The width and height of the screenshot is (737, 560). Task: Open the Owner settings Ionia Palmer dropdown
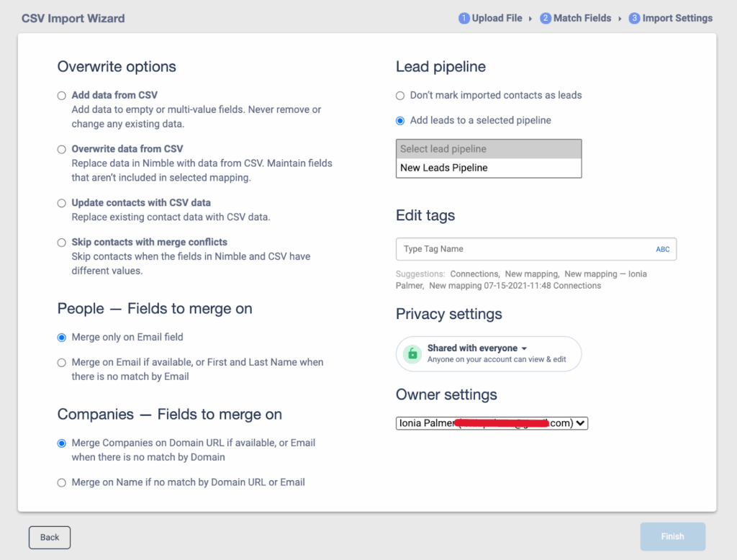click(x=492, y=423)
